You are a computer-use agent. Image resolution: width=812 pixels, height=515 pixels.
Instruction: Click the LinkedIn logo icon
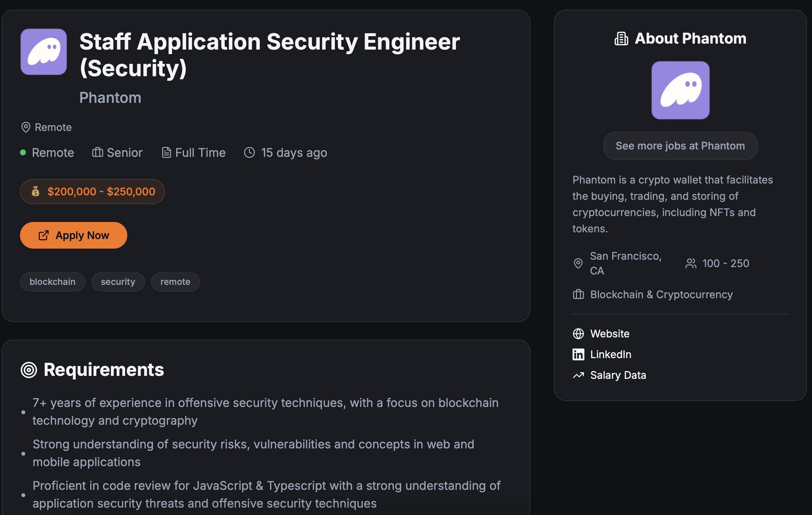tap(578, 354)
